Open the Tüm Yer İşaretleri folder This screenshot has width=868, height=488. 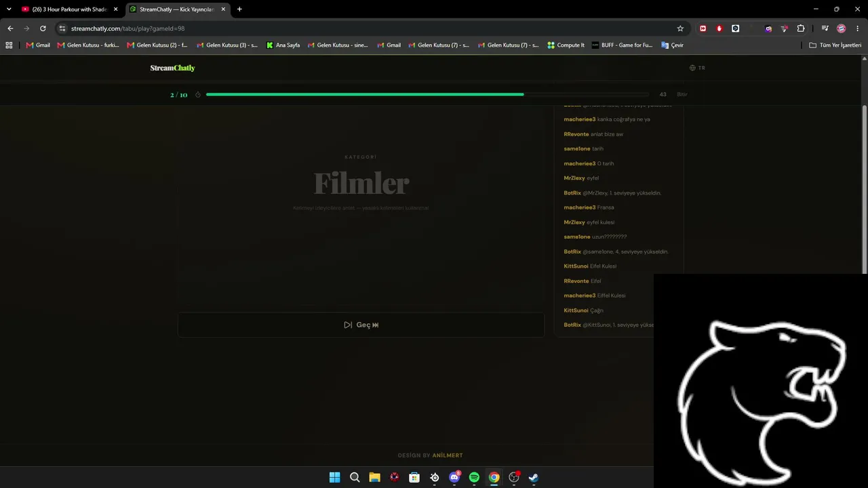pyautogui.click(x=835, y=45)
